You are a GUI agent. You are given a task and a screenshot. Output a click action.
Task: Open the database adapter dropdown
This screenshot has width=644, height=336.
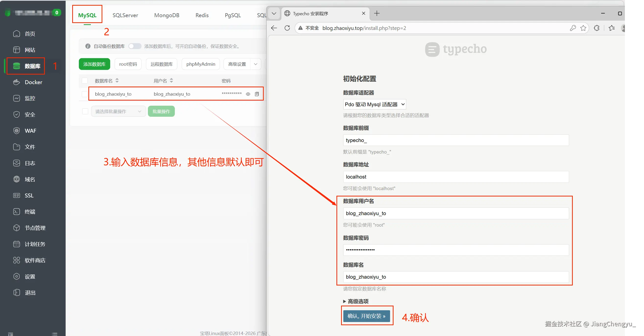click(x=374, y=104)
